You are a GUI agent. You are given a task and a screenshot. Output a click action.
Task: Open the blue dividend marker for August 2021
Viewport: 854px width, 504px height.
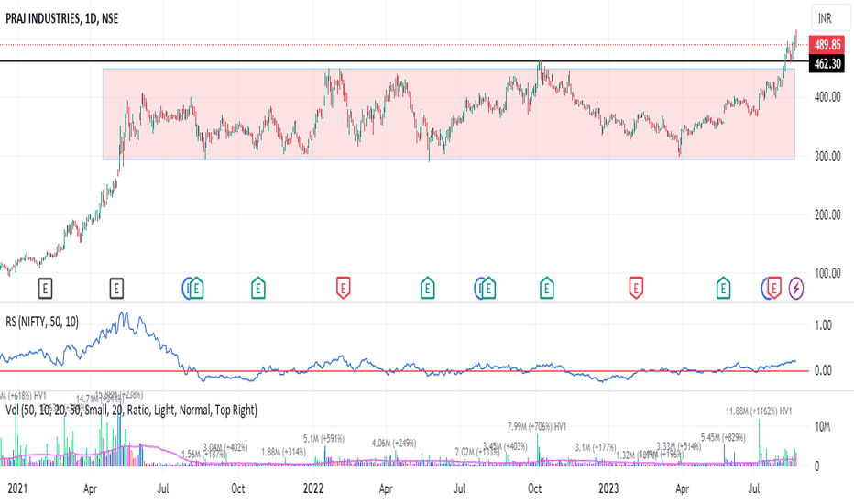coord(185,289)
